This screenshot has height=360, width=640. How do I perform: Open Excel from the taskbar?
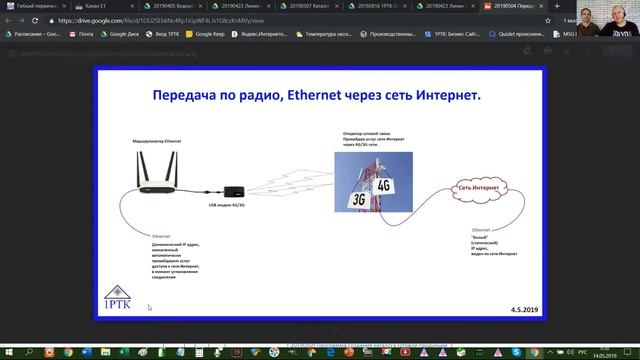tap(124, 352)
